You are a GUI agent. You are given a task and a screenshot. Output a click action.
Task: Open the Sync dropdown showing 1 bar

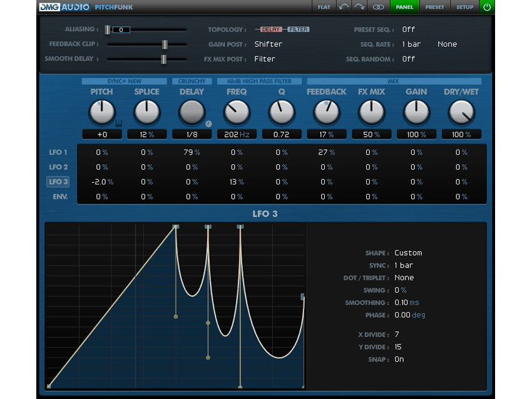point(404,265)
